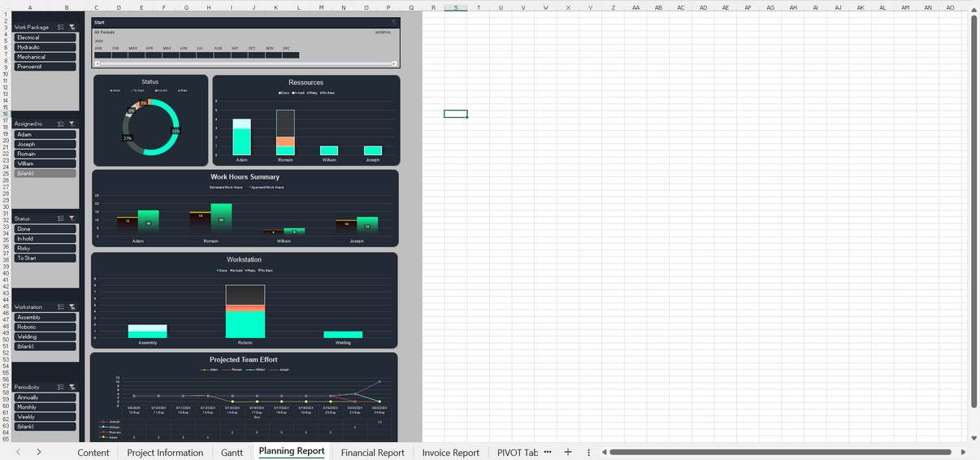Viewport: 980px width, 460px height.
Task: Enable multi-select on Assigned to slicer
Action: [61, 124]
